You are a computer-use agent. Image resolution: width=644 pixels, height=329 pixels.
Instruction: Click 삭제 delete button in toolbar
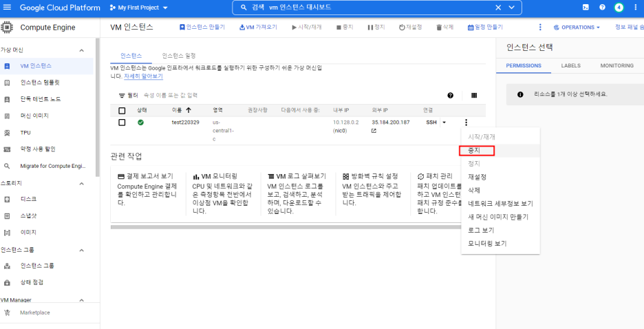point(444,28)
